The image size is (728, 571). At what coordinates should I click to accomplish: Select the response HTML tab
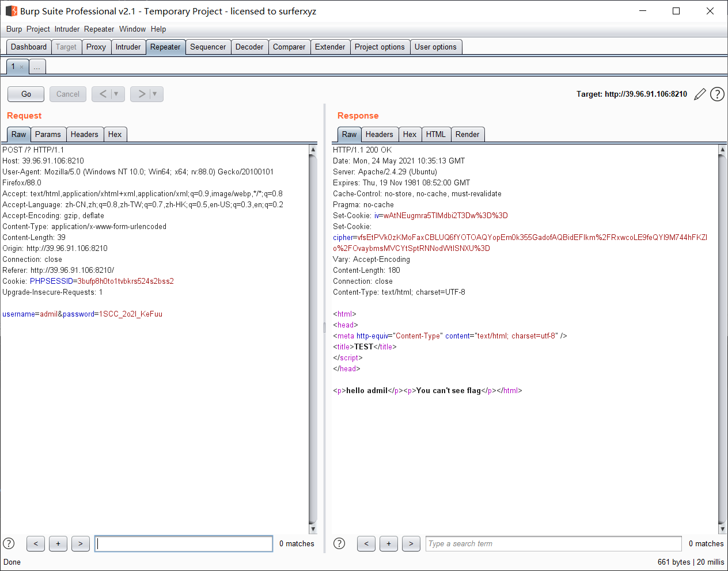[436, 134]
